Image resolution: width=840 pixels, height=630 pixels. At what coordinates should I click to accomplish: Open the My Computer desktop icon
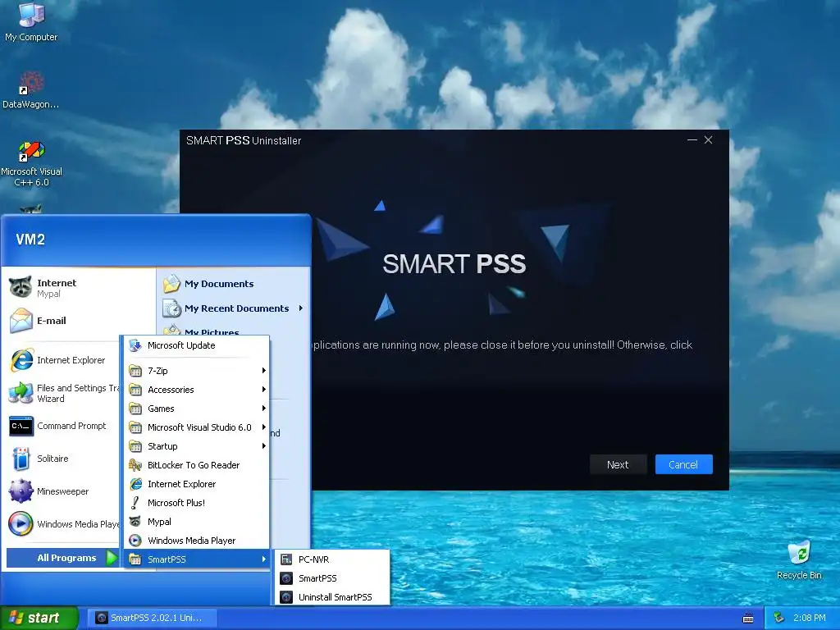point(31,21)
